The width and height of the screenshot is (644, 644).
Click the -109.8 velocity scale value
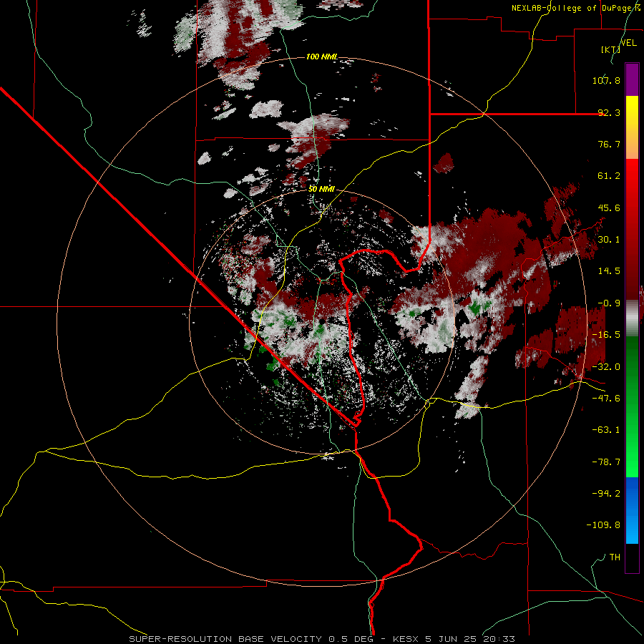[603, 525]
